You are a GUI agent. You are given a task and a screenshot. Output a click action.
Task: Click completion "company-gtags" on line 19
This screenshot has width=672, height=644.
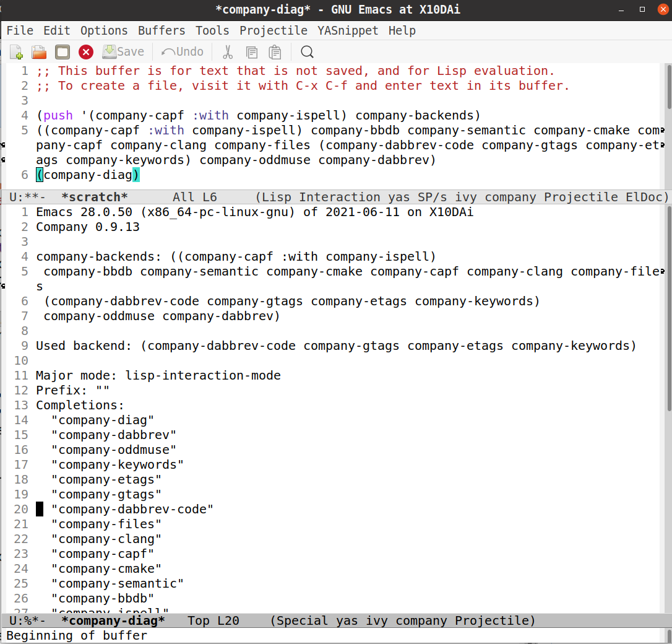click(106, 494)
